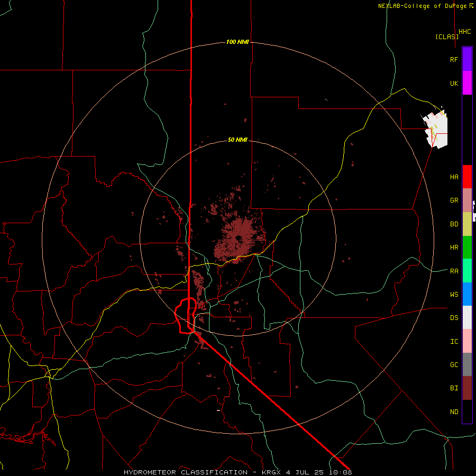Click the 4 JUL 25 date text
Screen dimensions: 476x476
click(x=306, y=472)
